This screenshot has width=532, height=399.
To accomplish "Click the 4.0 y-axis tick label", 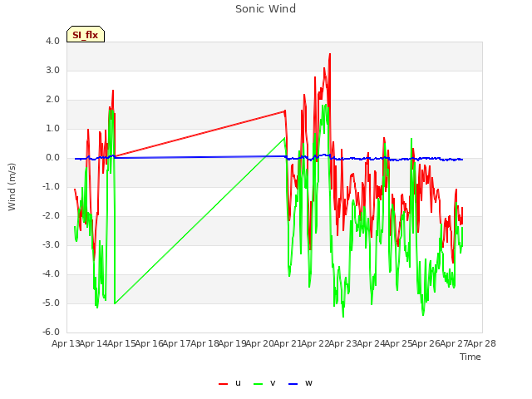I will 52,41.
